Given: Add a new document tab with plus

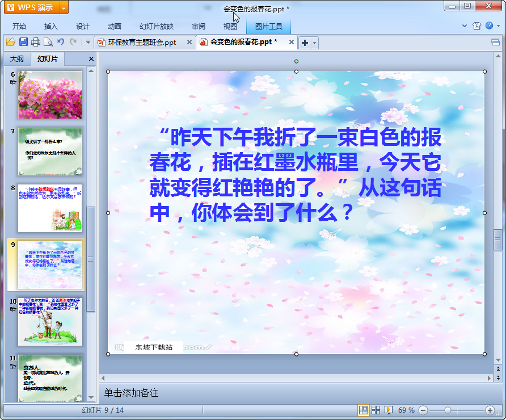Looking at the screenshot, I should point(305,43).
